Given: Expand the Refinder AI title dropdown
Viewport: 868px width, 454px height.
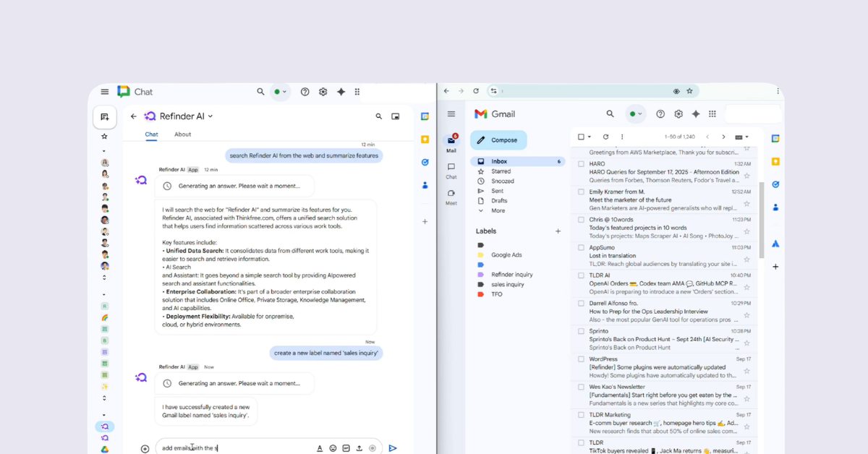Looking at the screenshot, I should tap(210, 116).
